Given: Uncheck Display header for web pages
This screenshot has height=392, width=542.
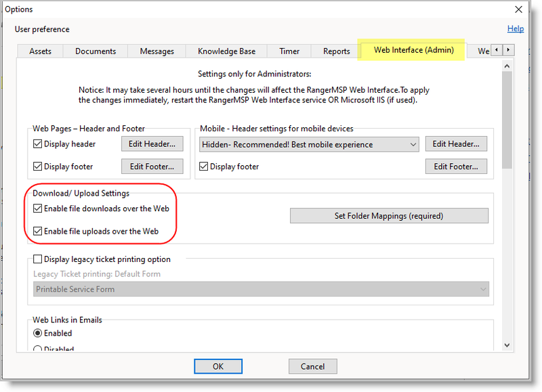Looking at the screenshot, I should pyautogui.click(x=37, y=144).
